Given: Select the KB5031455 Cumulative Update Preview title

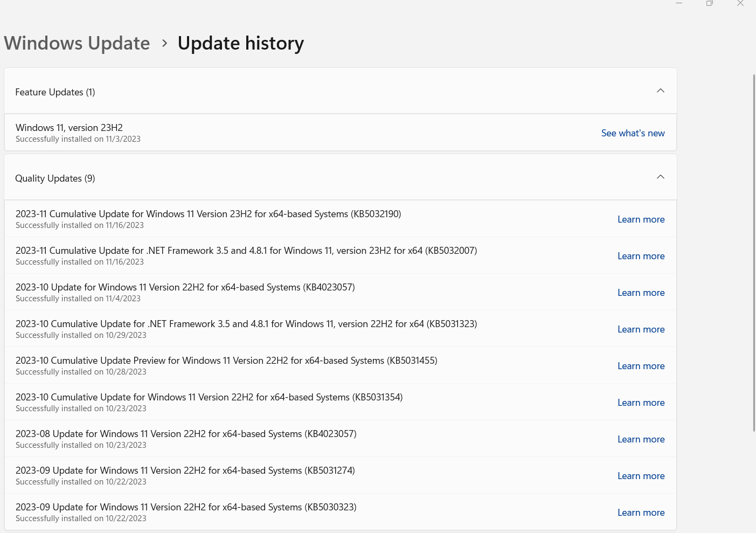Looking at the screenshot, I should pos(226,361).
